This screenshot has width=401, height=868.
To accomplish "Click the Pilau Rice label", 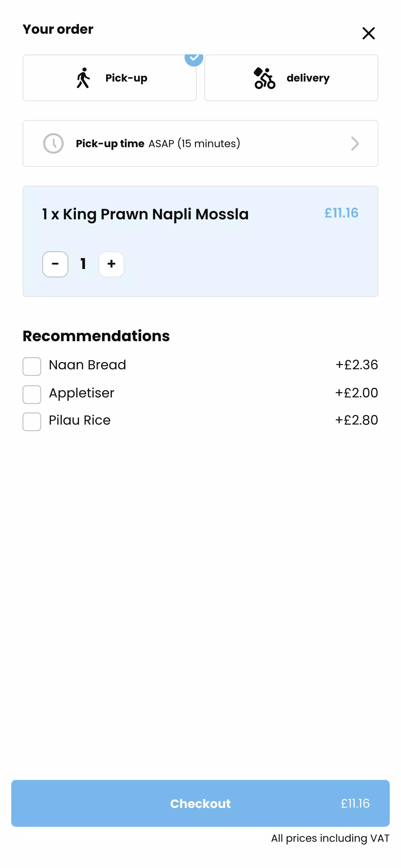I will [79, 420].
